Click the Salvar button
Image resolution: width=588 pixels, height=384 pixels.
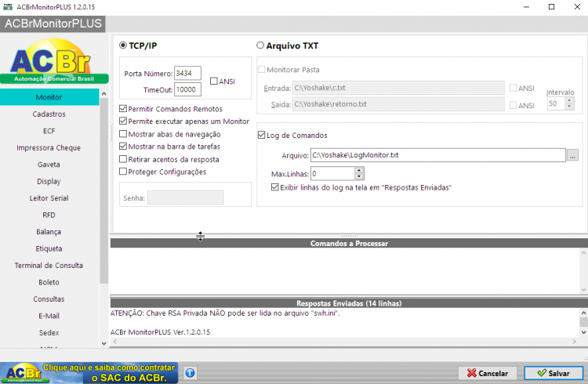(554, 373)
